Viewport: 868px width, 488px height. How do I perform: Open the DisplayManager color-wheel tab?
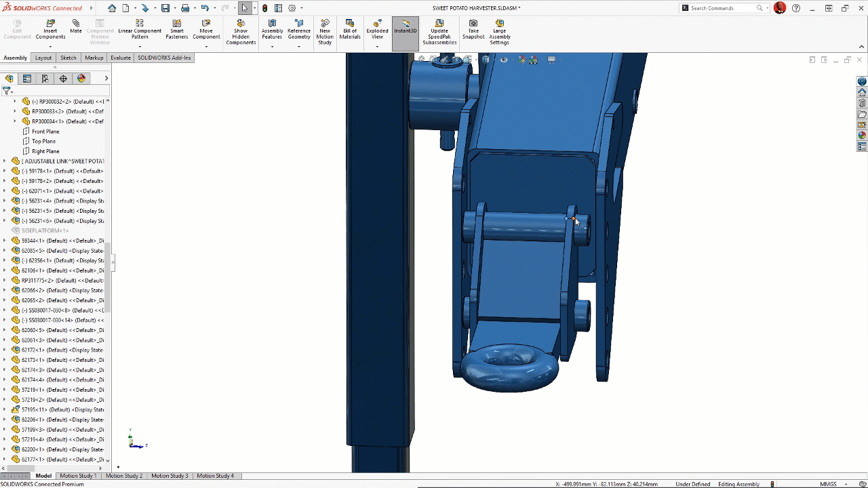81,79
